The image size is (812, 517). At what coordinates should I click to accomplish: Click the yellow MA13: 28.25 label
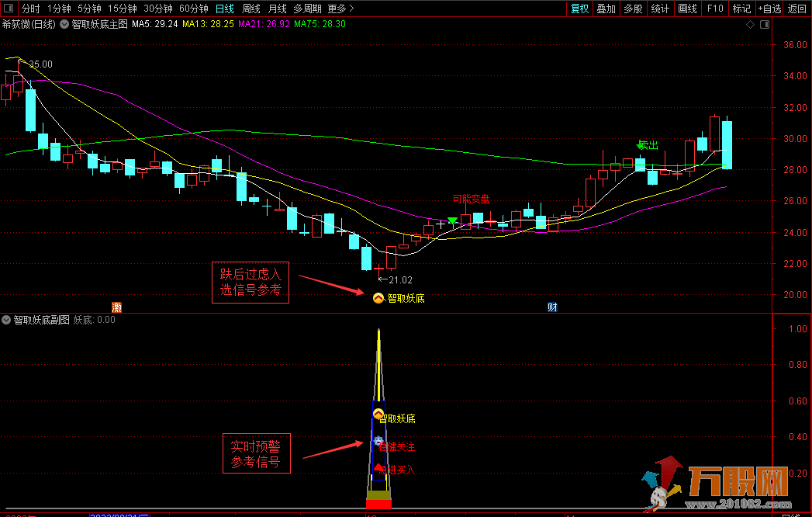pos(208,24)
